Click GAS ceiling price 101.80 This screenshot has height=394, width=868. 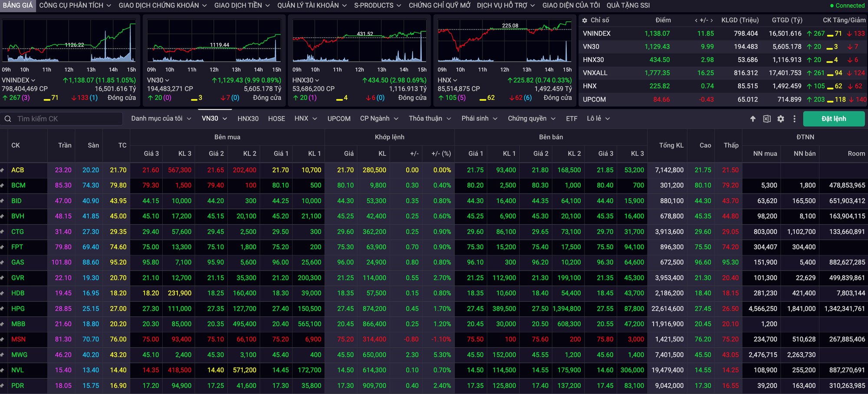pos(61,263)
